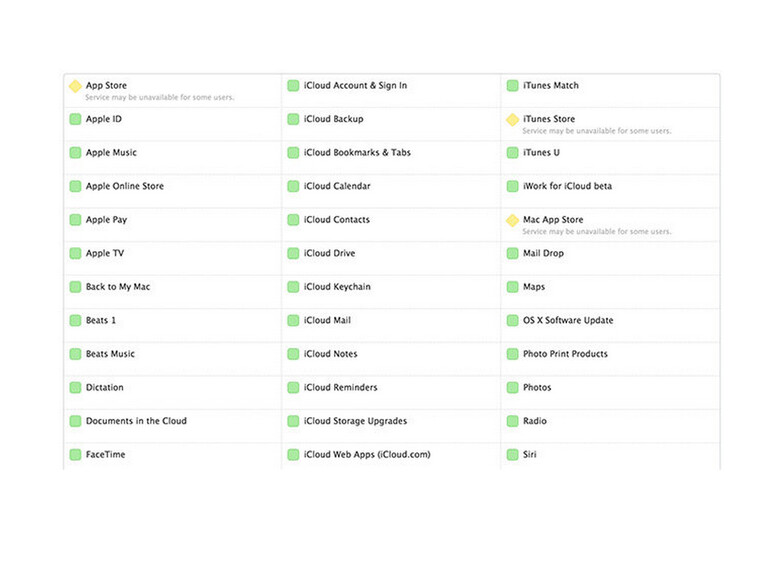Click the yellow status icon for App Store

[x=75, y=86]
